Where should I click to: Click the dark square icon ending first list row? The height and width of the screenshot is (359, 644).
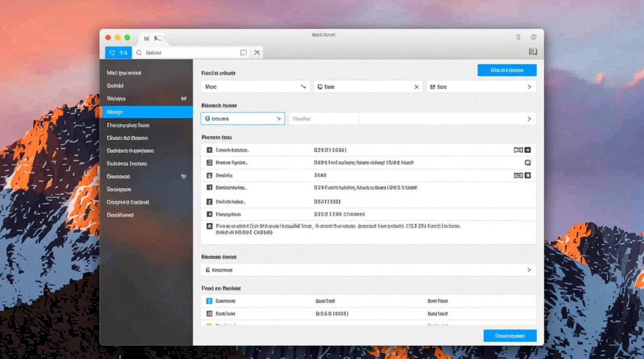[x=528, y=150]
